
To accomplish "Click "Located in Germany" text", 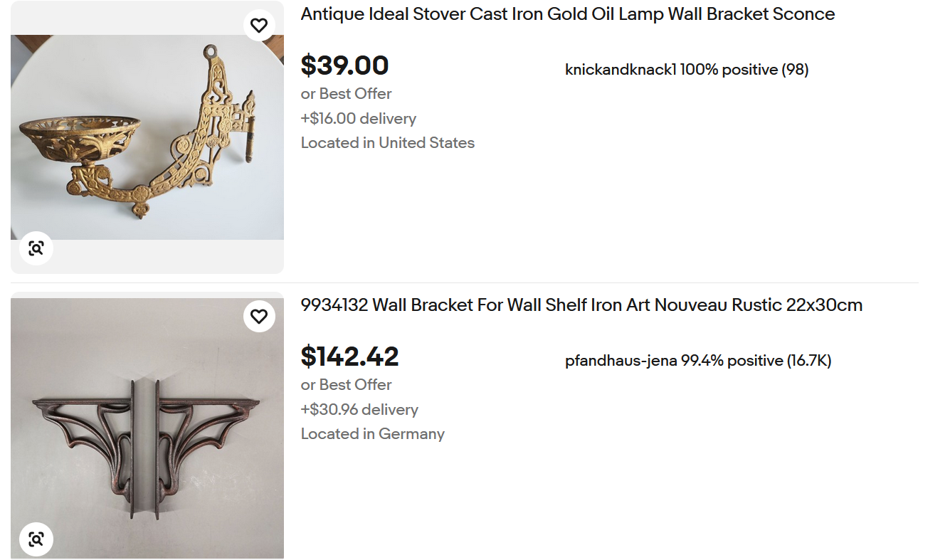I will pyautogui.click(x=372, y=434).
